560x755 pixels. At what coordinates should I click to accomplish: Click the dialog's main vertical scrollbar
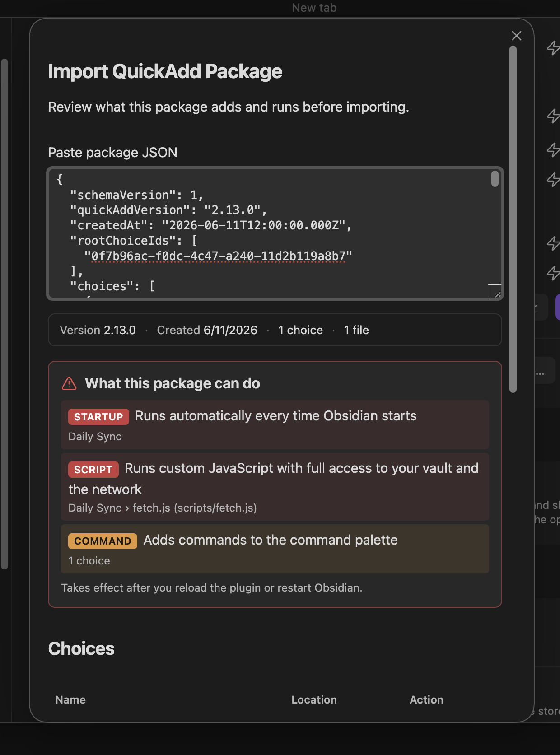point(513,219)
